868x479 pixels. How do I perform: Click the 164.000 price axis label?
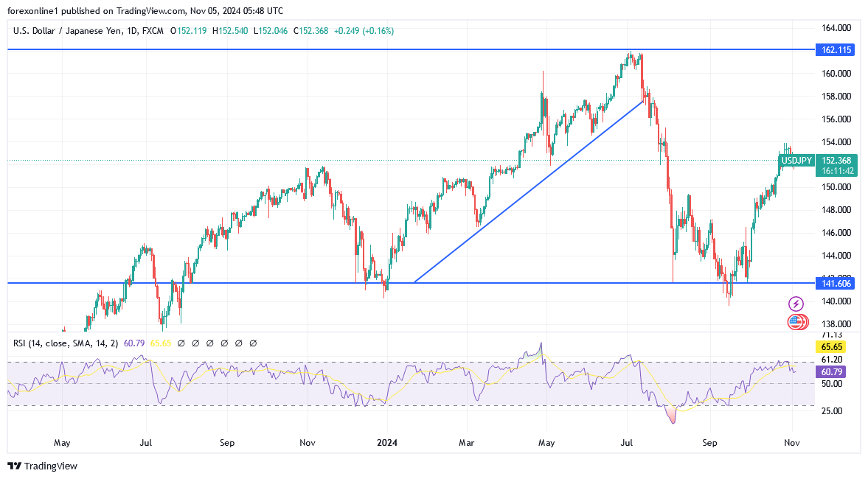click(836, 28)
